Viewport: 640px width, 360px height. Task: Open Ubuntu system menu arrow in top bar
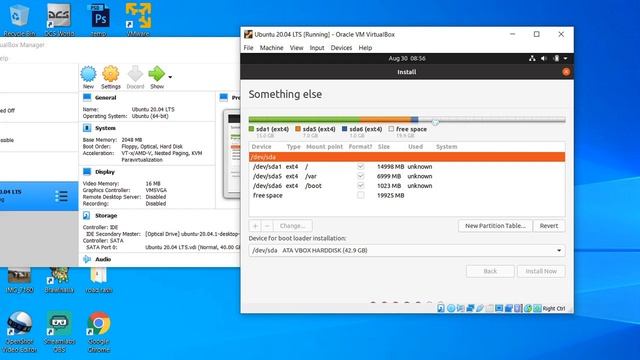[565, 58]
